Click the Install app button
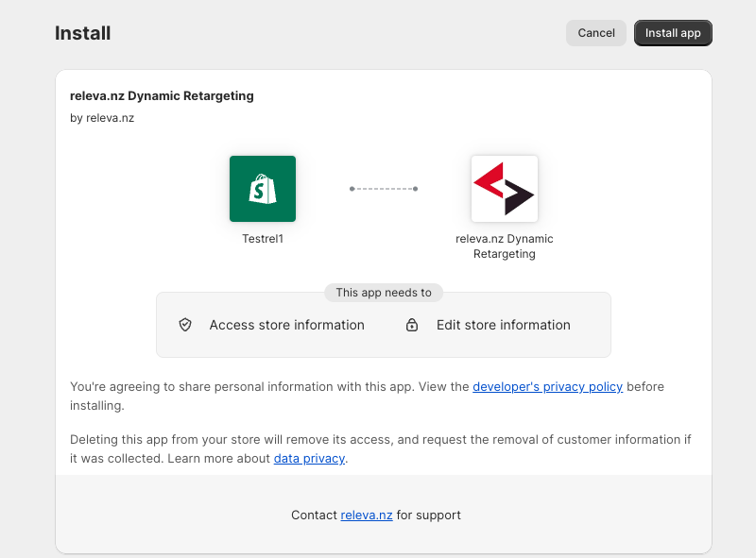Viewport: 756px width, 558px height. [x=673, y=33]
